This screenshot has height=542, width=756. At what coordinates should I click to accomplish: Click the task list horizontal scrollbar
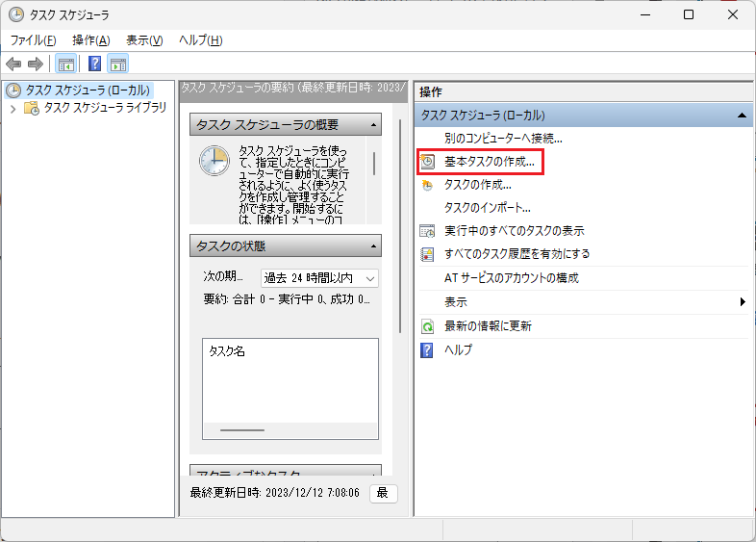coord(242,430)
